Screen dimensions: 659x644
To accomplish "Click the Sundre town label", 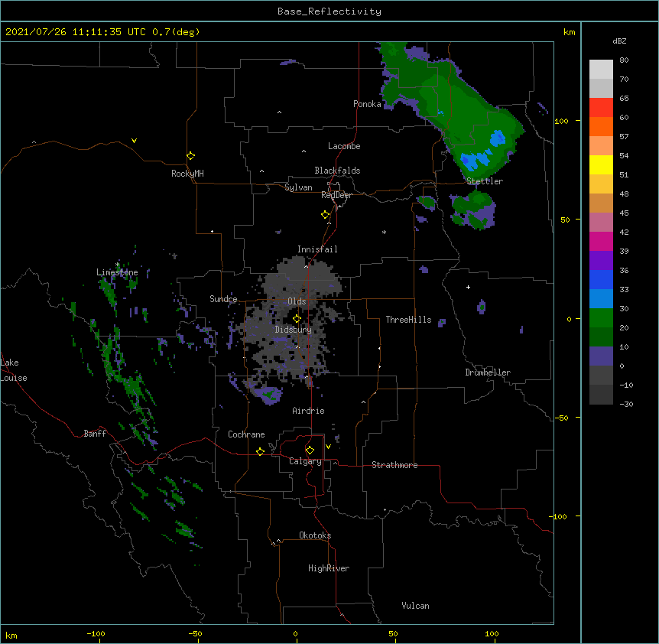I will pyautogui.click(x=223, y=299).
